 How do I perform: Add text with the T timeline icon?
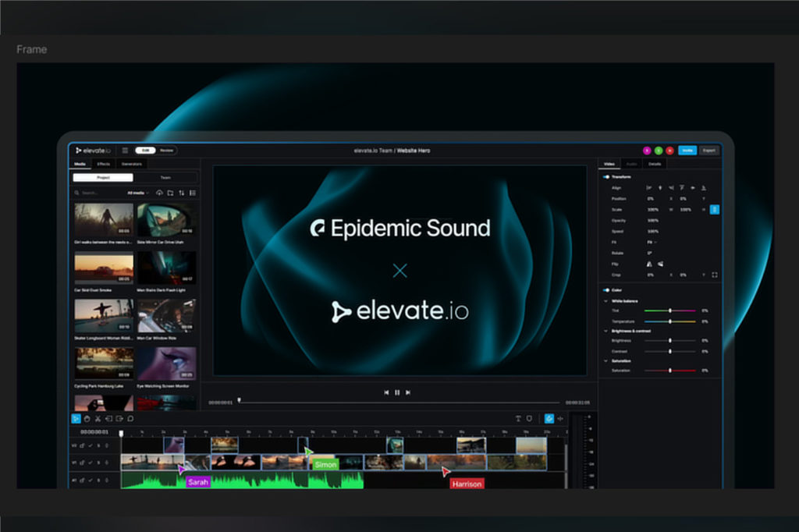click(518, 418)
